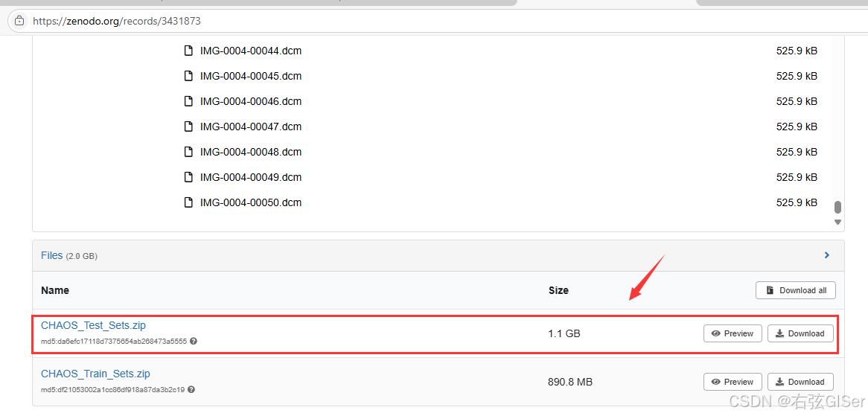The height and width of the screenshot is (416, 868).
Task: Click the Size column header
Action: click(x=558, y=290)
